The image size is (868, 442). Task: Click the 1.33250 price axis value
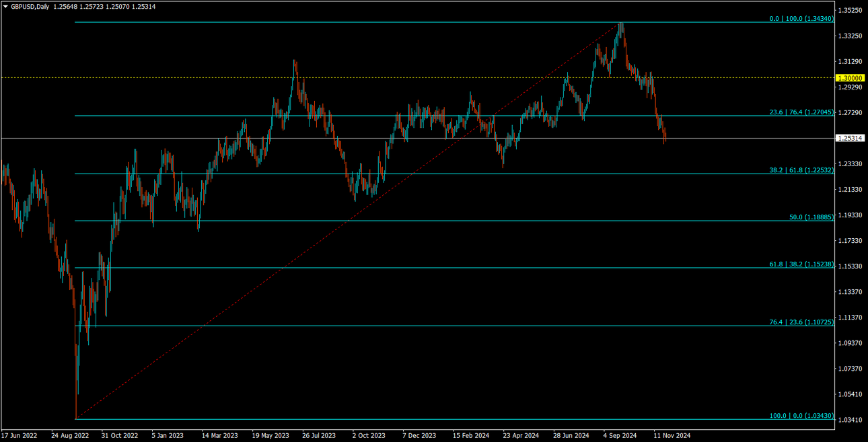(x=851, y=36)
